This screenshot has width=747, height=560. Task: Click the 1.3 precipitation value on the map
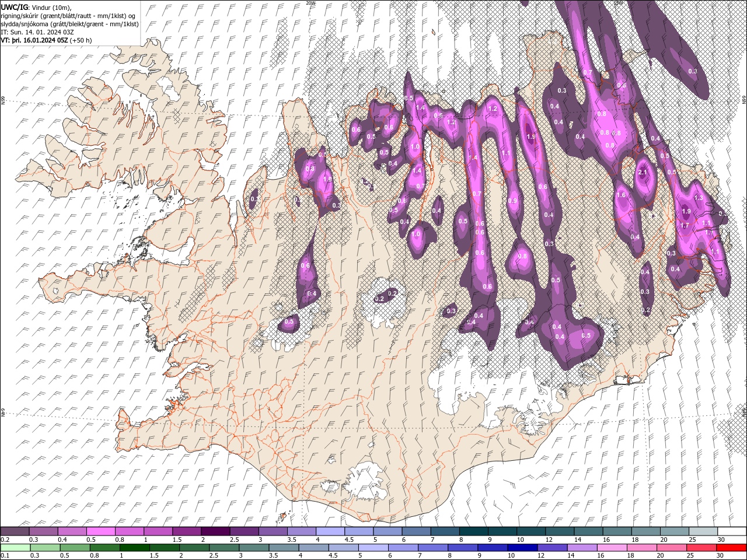pyautogui.click(x=698, y=198)
